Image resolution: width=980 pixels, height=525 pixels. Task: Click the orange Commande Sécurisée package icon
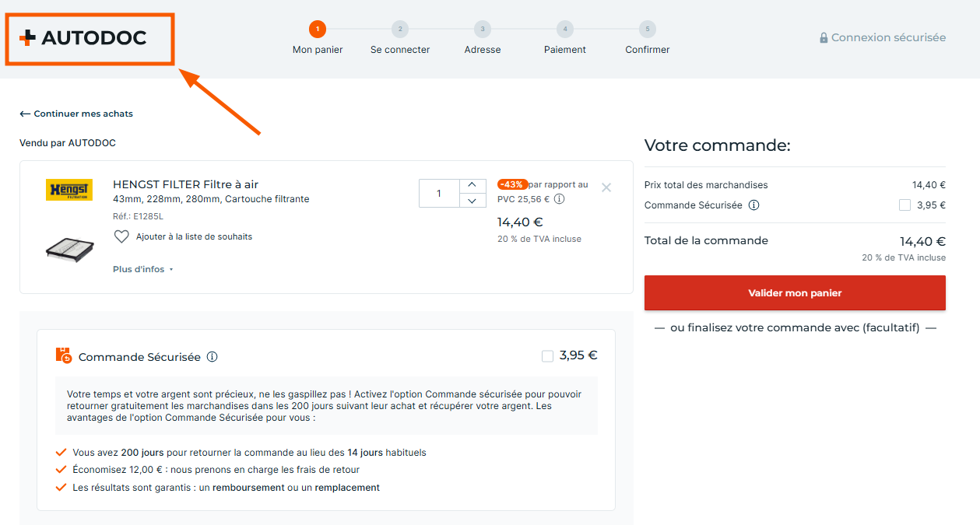tap(64, 355)
